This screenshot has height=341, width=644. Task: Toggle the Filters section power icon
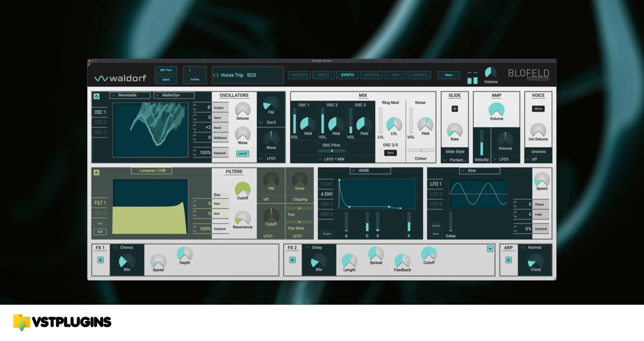pos(97,173)
